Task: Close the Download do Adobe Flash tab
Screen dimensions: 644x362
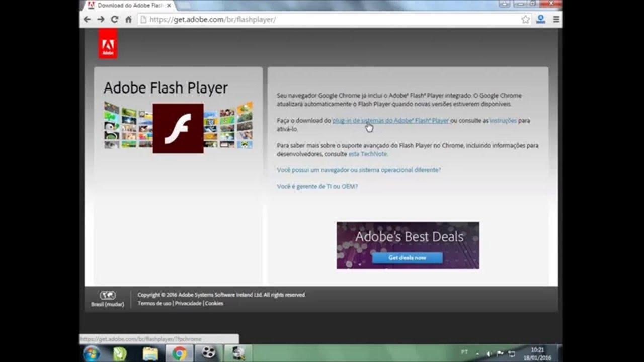Action: tap(168, 6)
